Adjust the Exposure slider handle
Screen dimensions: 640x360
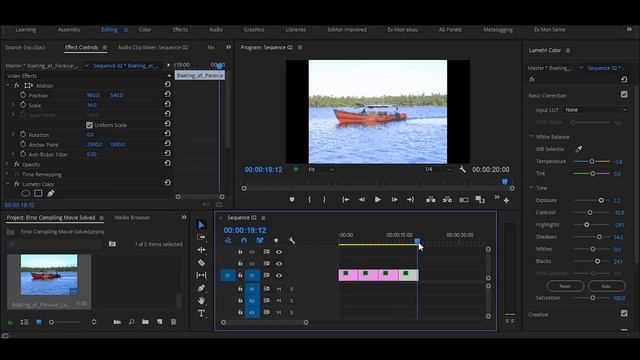(x=601, y=200)
